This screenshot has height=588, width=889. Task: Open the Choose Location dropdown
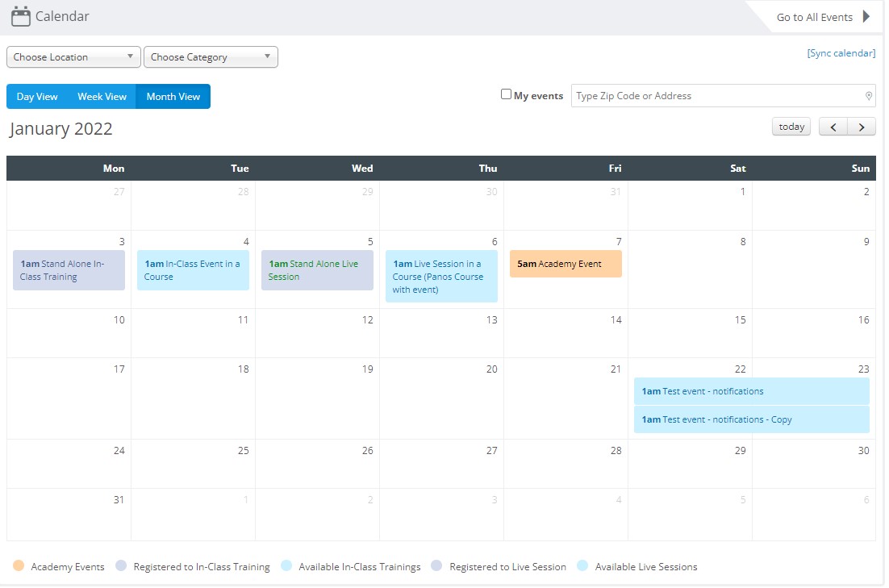click(x=73, y=56)
